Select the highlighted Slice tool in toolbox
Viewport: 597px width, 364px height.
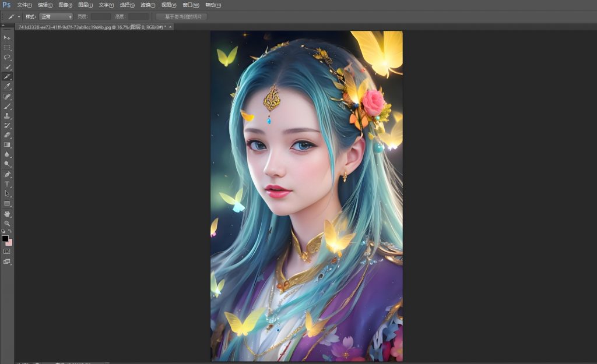pyautogui.click(x=7, y=77)
